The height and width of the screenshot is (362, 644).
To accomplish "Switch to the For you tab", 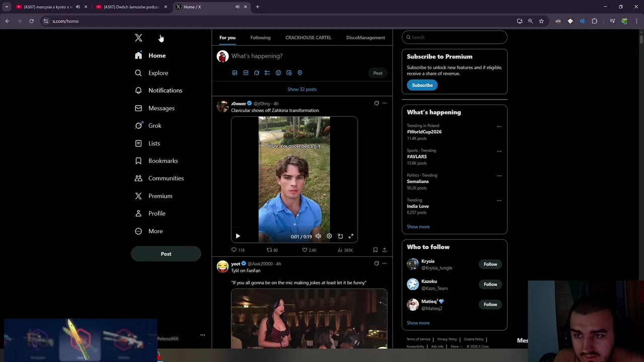I will coord(227,38).
